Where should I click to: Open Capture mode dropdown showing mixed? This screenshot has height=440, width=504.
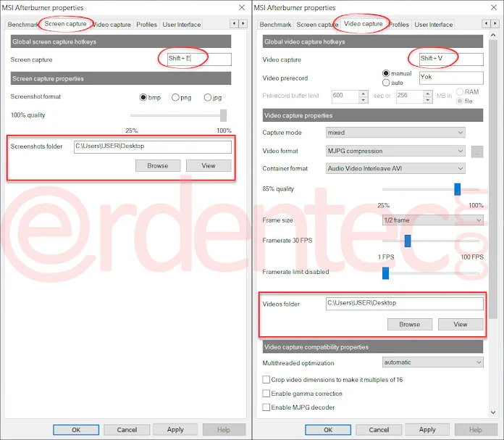coord(395,133)
